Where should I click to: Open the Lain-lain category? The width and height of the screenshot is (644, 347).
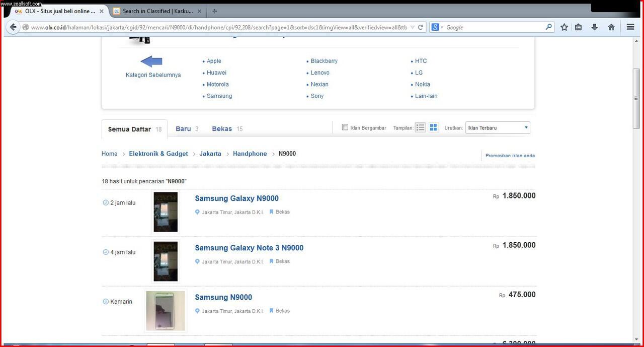coord(426,96)
